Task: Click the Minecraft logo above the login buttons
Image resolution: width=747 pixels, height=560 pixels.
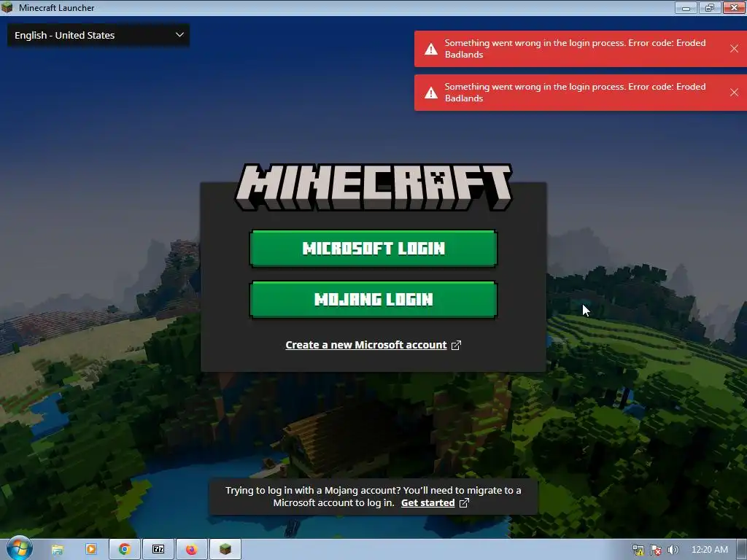Action: (373, 187)
